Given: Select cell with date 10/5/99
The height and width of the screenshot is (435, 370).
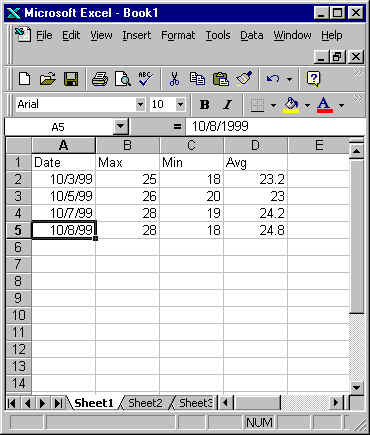Looking at the screenshot, I should tap(63, 196).
